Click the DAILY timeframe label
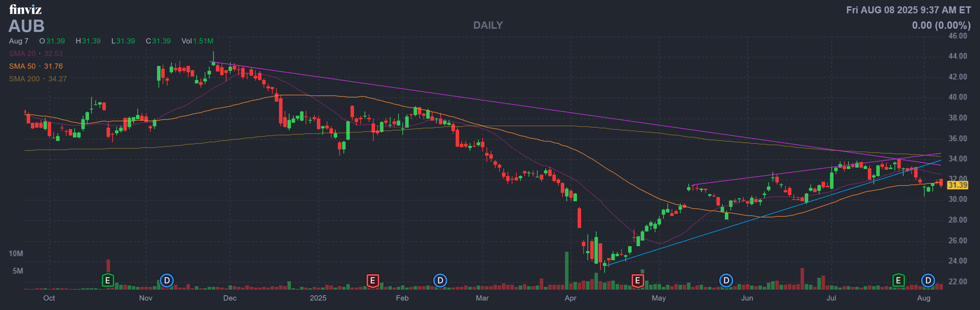 [x=488, y=25]
